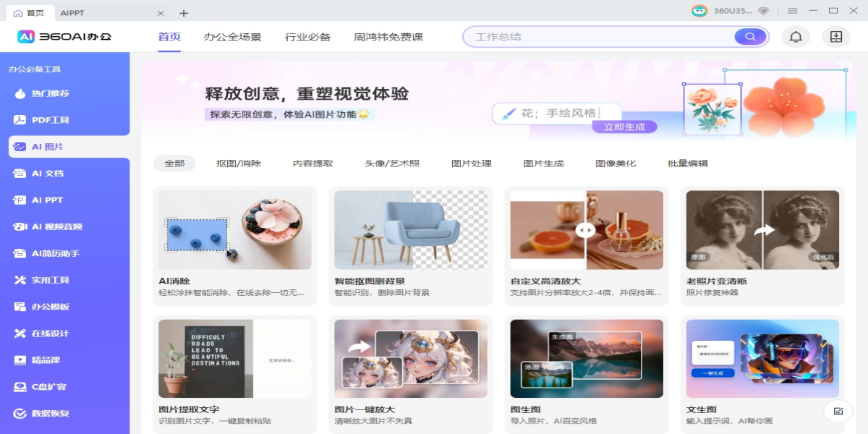868x434 pixels.
Task: Click the 立即生成 banner button
Action: [624, 127]
